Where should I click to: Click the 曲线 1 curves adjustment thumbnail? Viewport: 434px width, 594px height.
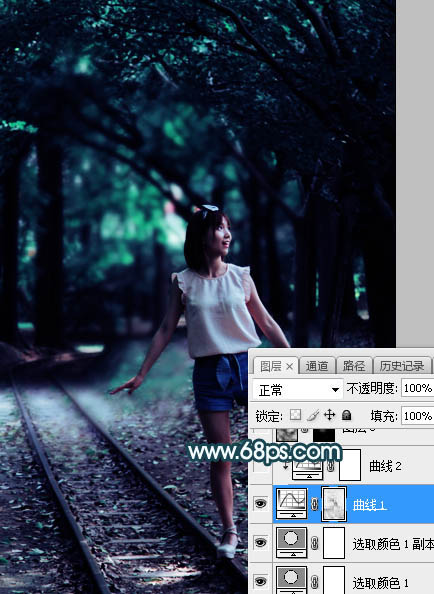[x=292, y=504]
